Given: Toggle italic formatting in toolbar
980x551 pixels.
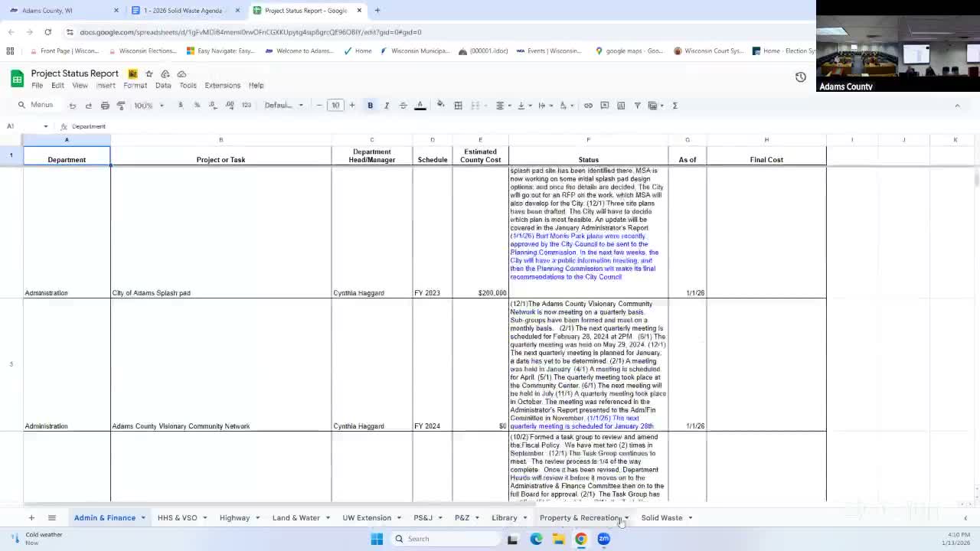Looking at the screenshot, I should tap(387, 106).
